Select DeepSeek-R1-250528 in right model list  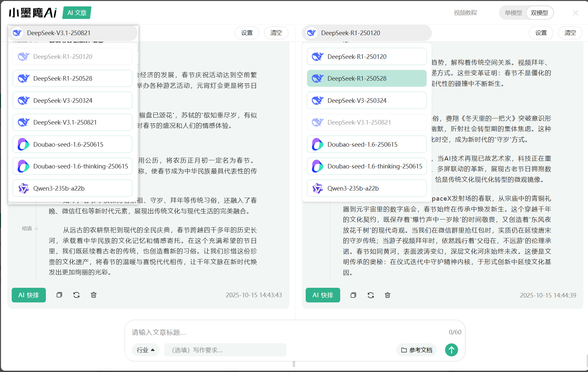coord(367,78)
